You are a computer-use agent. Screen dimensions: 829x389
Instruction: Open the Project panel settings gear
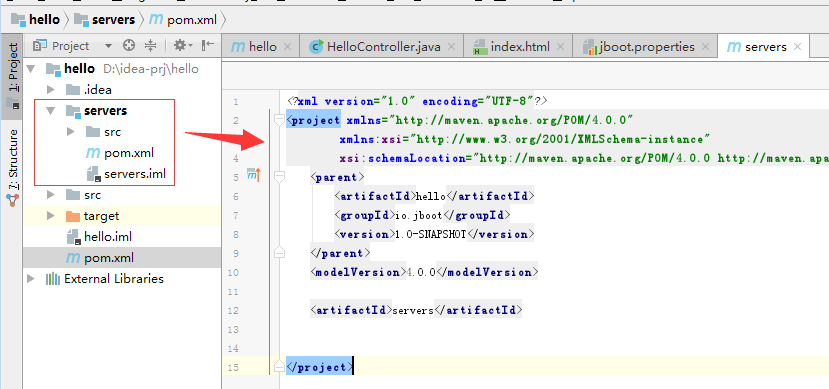(182, 46)
